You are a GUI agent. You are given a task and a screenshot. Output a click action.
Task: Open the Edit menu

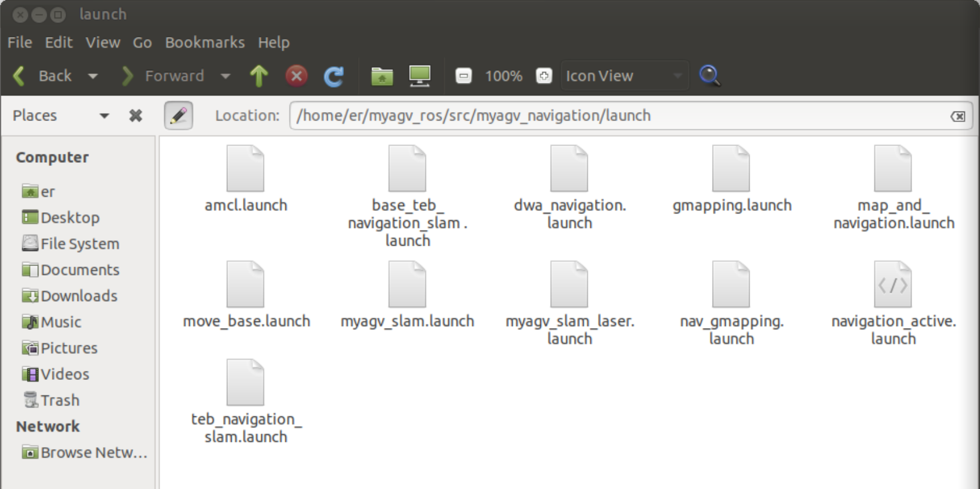coord(58,42)
